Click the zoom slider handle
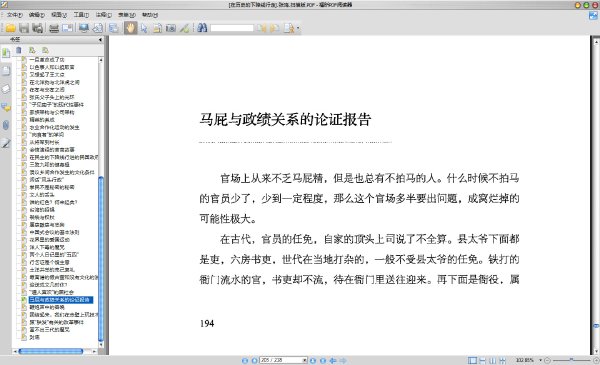This screenshot has width=600, height=365. tap(571, 360)
